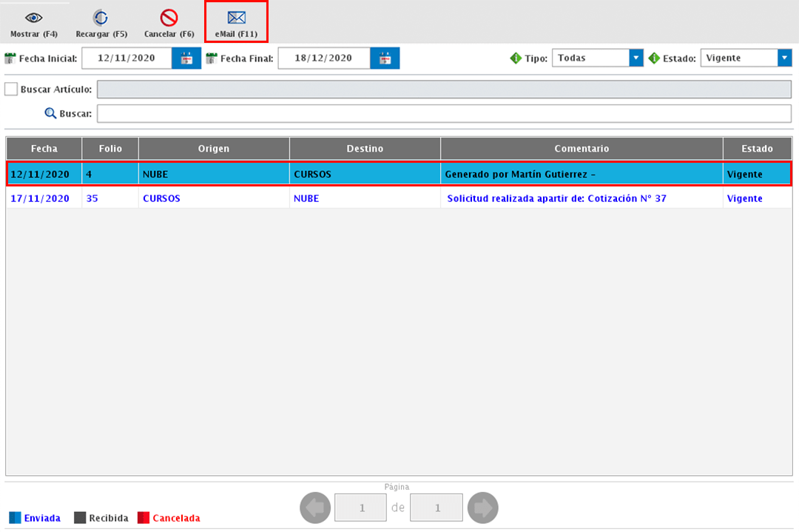Sort by the Comentario column header

pyautogui.click(x=581, y=149)
